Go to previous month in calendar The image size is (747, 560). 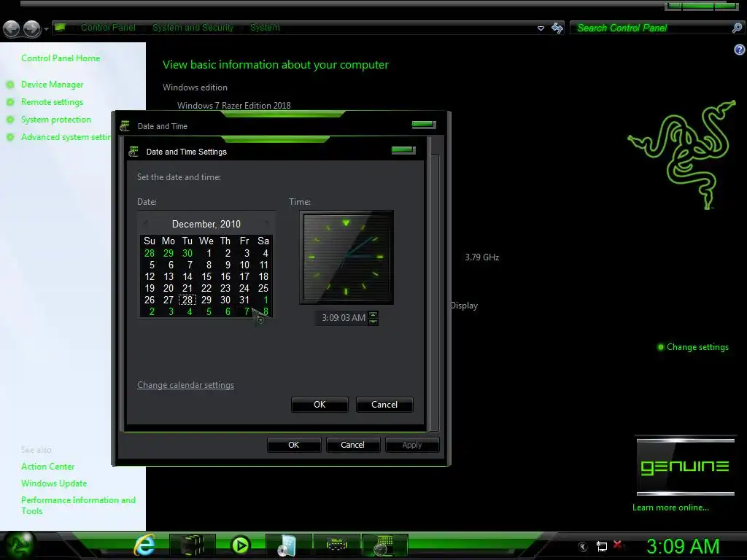pos(145,223)
